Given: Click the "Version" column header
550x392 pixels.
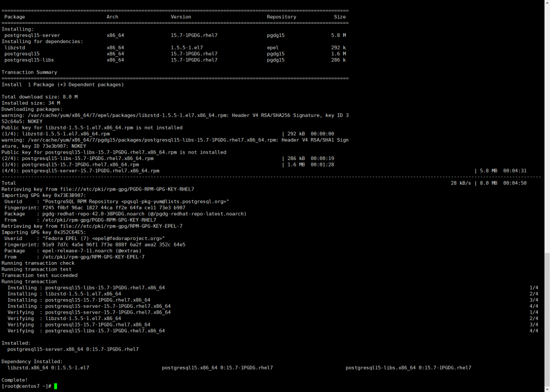Looking at the screenshot, I should click(181, 17).
